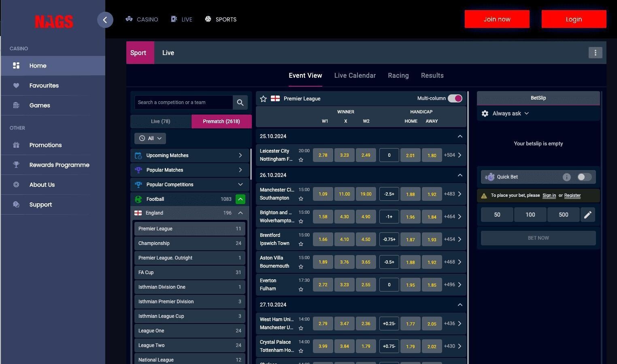617x364 pixels.
Task: Select the 50 stake preset
Action: pos(497,215)
